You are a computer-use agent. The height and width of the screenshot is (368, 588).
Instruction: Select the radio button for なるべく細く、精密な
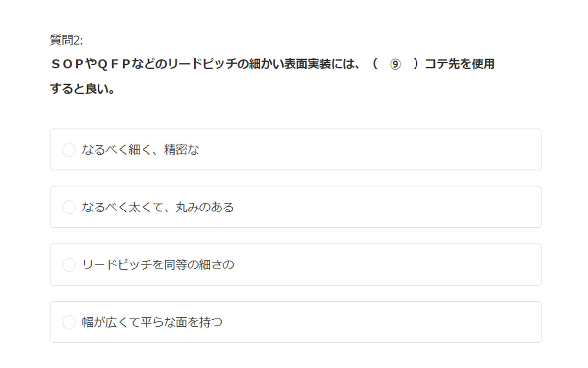[x=69, y=150]
